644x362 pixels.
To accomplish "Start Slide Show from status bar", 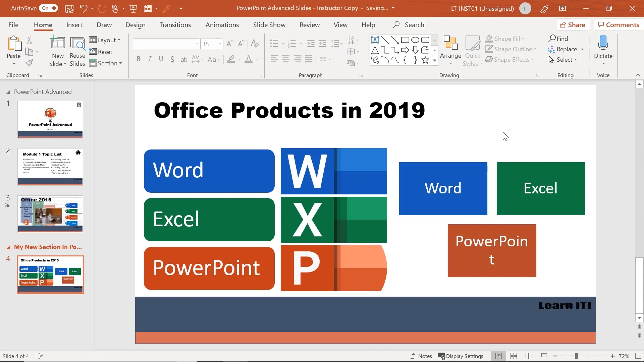I will click(544, 356).
